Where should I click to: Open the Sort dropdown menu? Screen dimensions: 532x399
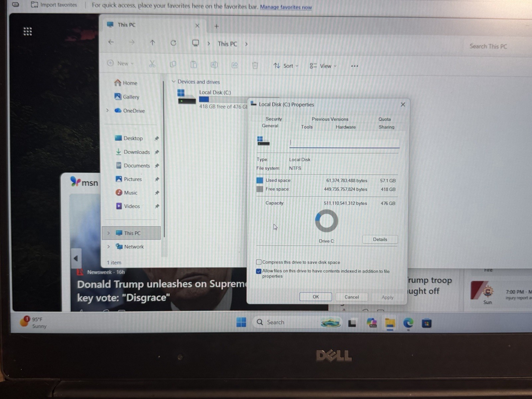tap(286, 66)
